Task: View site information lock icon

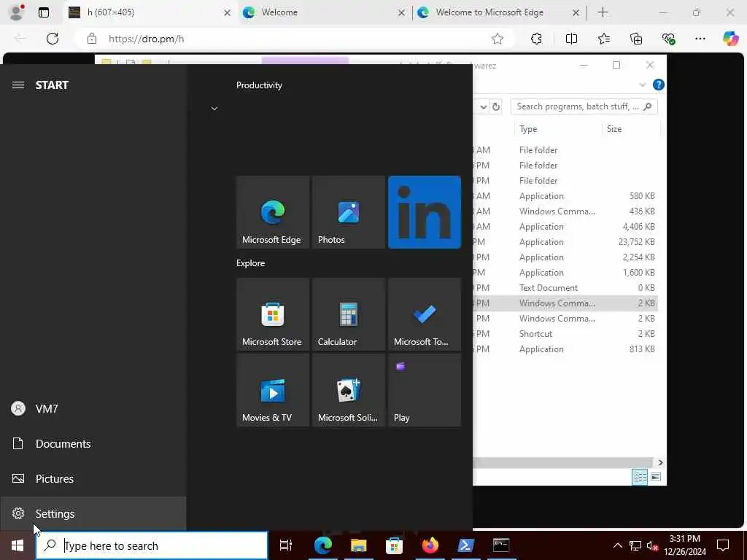Action: point(91,39)
